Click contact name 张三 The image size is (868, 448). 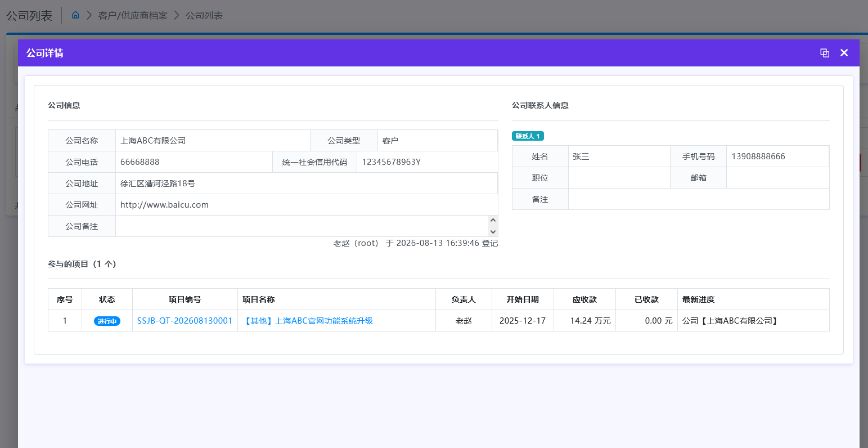point(581,156)
